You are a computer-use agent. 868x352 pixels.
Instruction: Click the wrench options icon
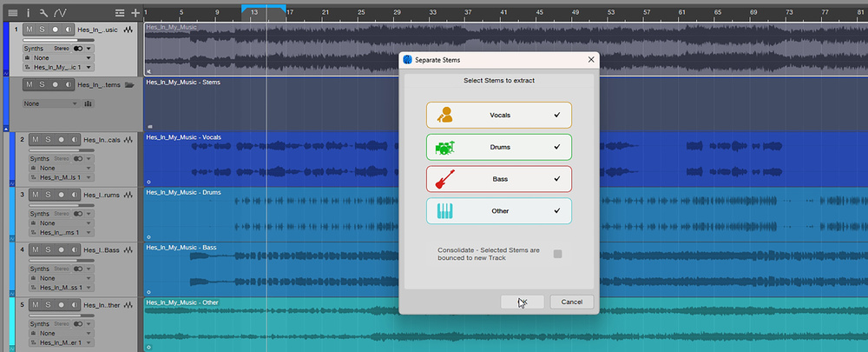click(x=43, y=12)
